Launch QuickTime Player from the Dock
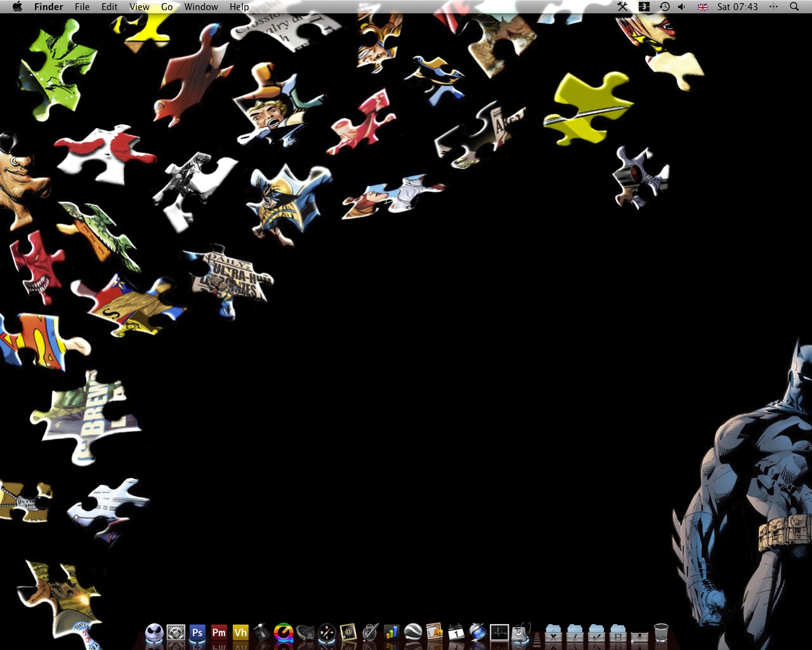This screenshot has height=650, width=812. (284, 632)
